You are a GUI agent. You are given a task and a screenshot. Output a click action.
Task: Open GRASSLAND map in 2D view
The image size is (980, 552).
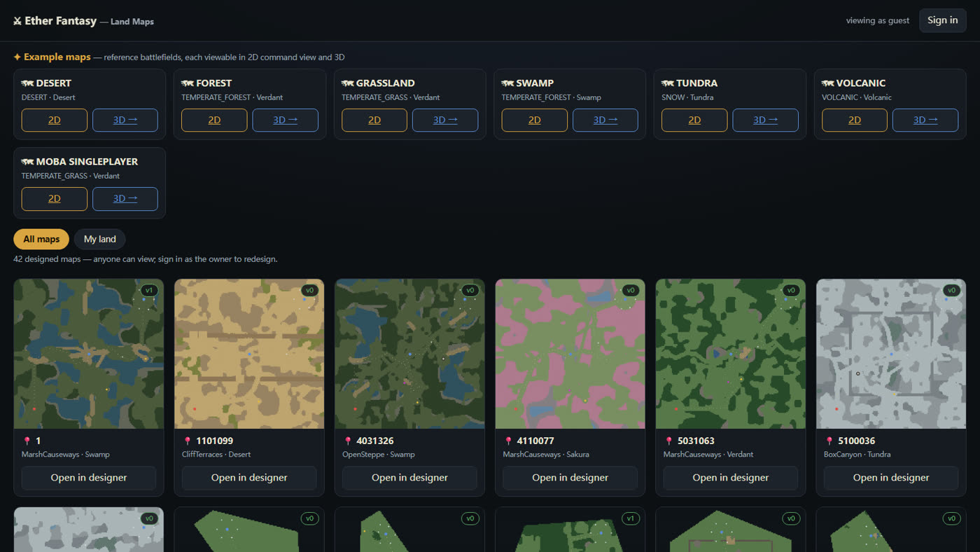(374, 120)
